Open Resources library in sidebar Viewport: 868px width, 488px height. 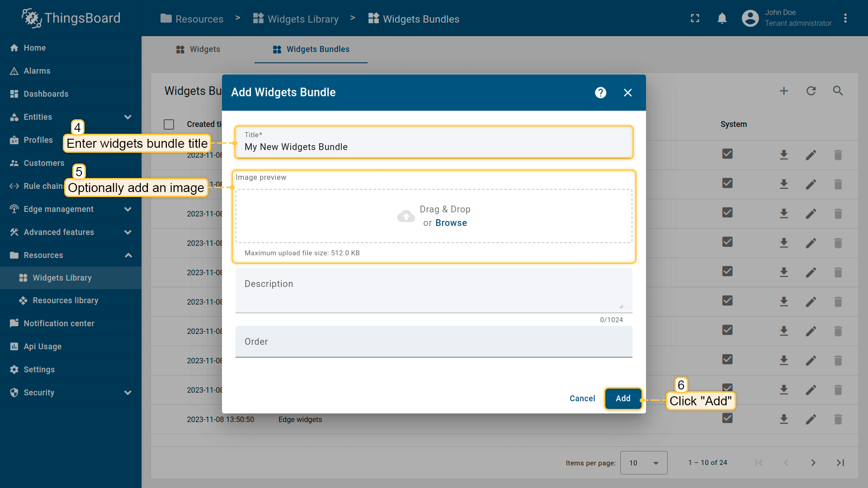click(65, 300)
